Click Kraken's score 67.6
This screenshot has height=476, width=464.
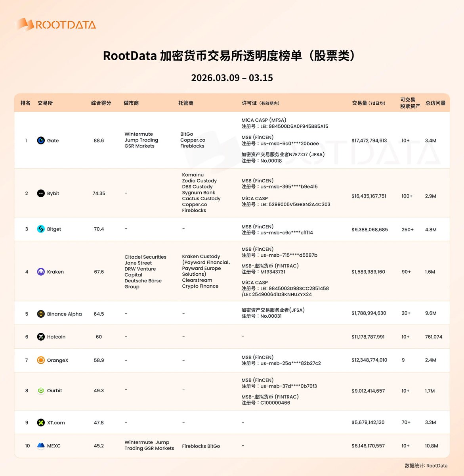(99, 272)
